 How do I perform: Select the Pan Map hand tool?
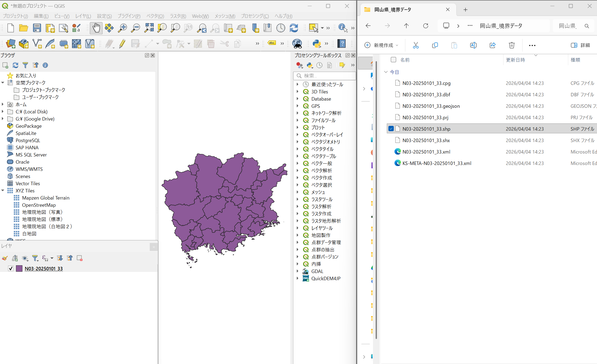click(x=96, y=28)
